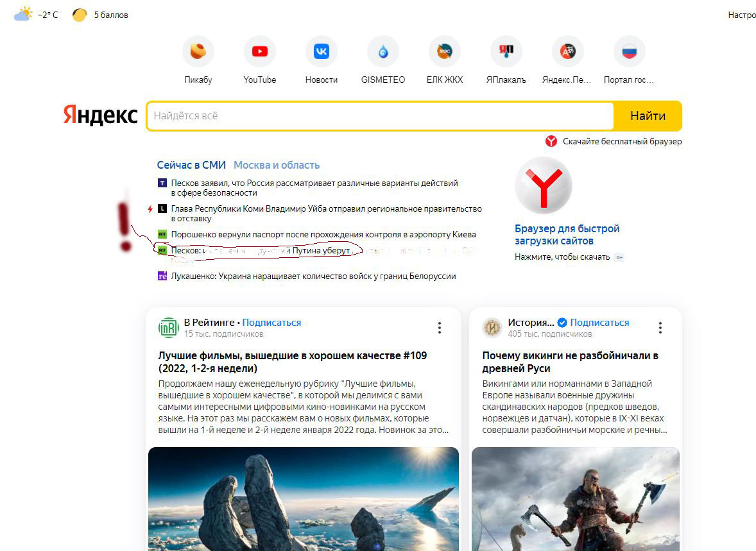Open the В Рейтинге card three-dot menu
The width and height of the screenshot is (756, 551).
(439, 328)
